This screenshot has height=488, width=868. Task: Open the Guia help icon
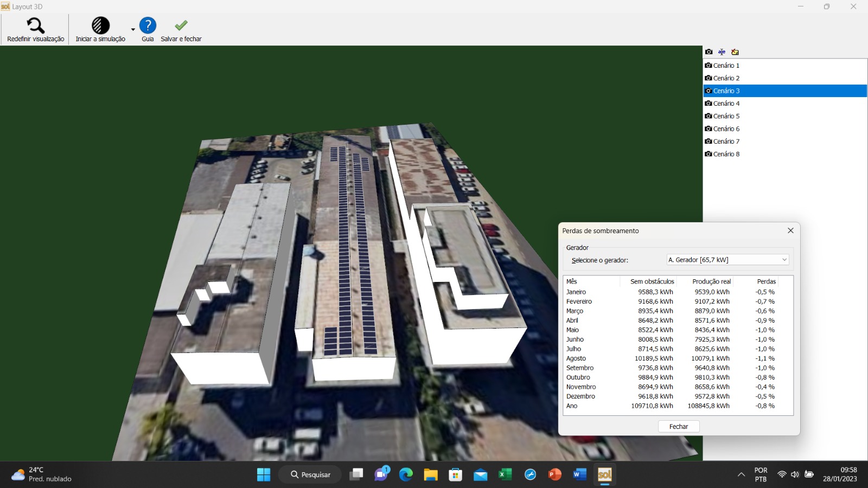click(x=148, y=25)
